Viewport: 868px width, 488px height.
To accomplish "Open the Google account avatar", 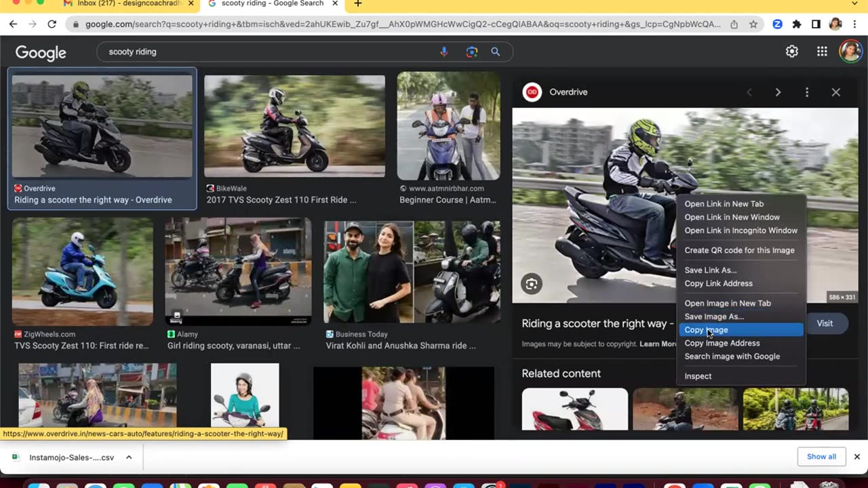I will tap(850, 52).
